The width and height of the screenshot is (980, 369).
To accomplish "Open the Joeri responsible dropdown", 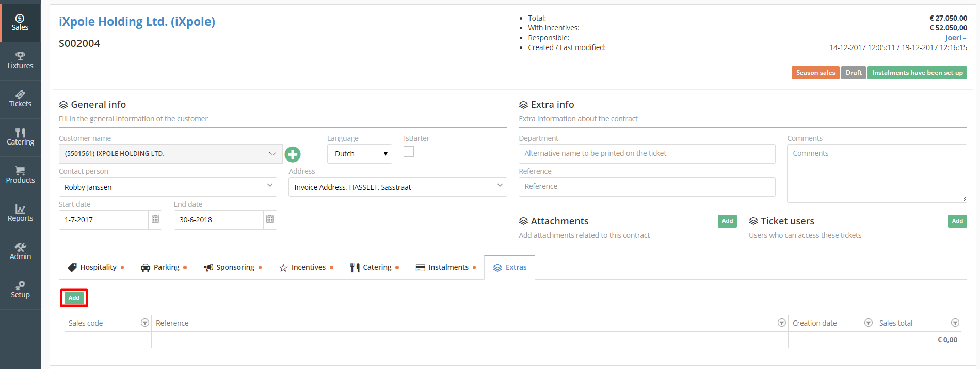I will tap(956, 38).
